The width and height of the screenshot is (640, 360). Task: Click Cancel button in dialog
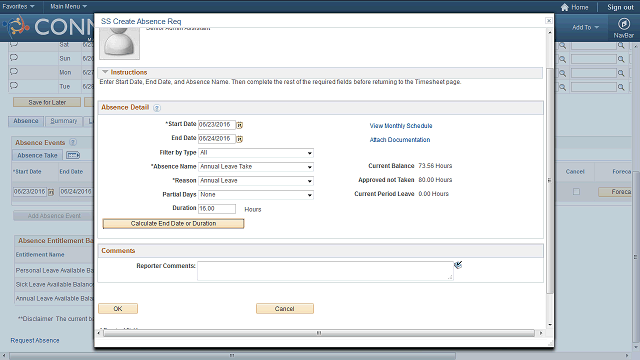[x=284, y=309]
